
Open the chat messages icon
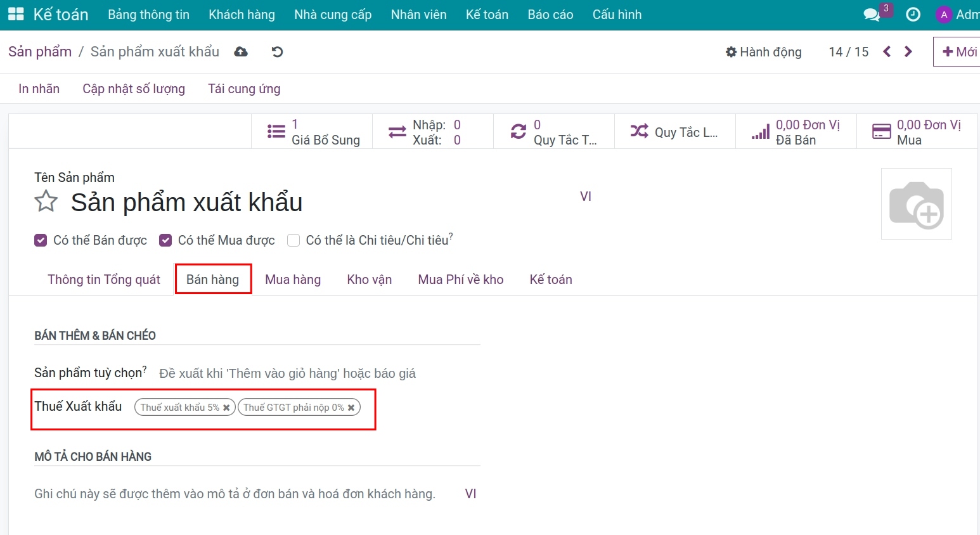[872, 15]
